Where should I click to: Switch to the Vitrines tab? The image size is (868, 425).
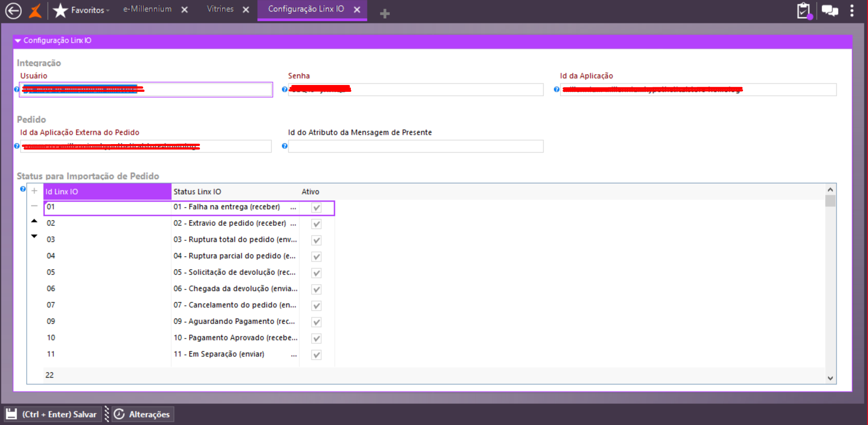pyautogui.click(x=220, y=9)
